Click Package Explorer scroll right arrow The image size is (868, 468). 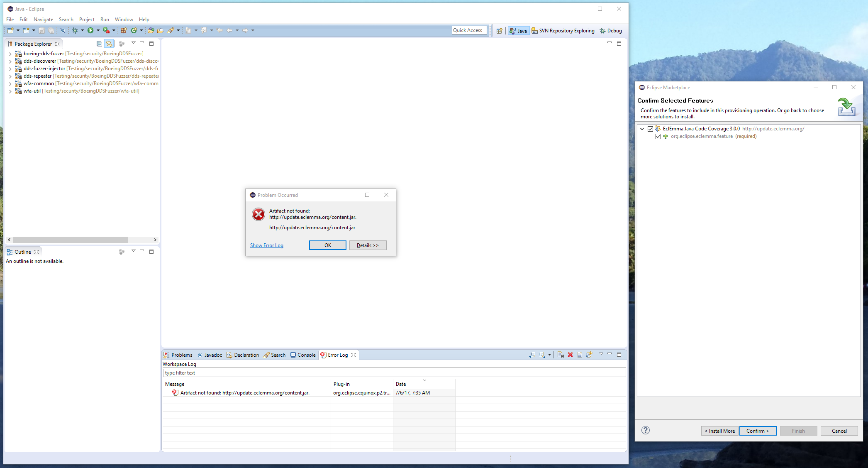click(x=155, y=240)
